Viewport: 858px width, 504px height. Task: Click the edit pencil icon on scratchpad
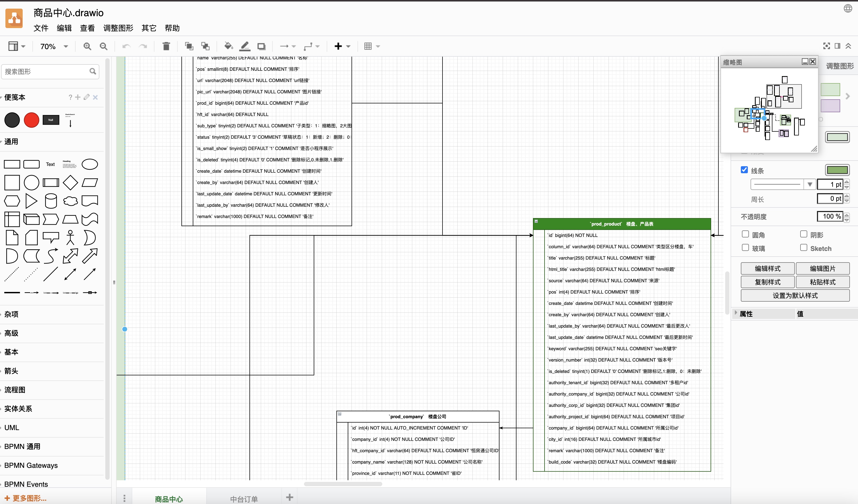86,97
